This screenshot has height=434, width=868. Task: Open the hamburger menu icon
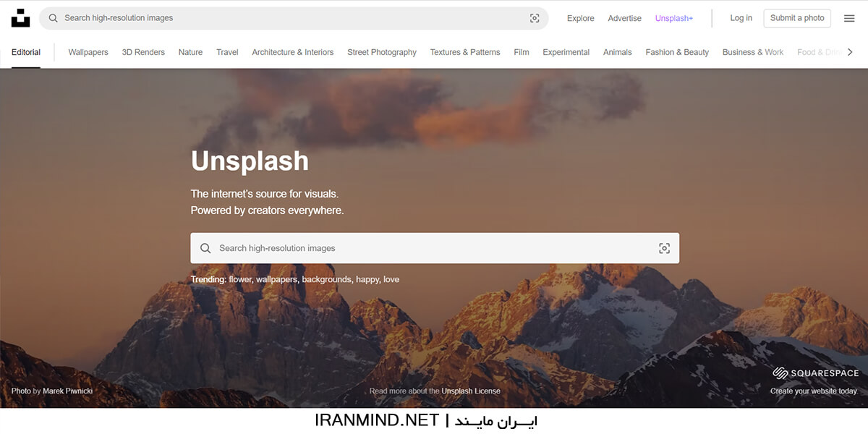(x=849, y=18)
